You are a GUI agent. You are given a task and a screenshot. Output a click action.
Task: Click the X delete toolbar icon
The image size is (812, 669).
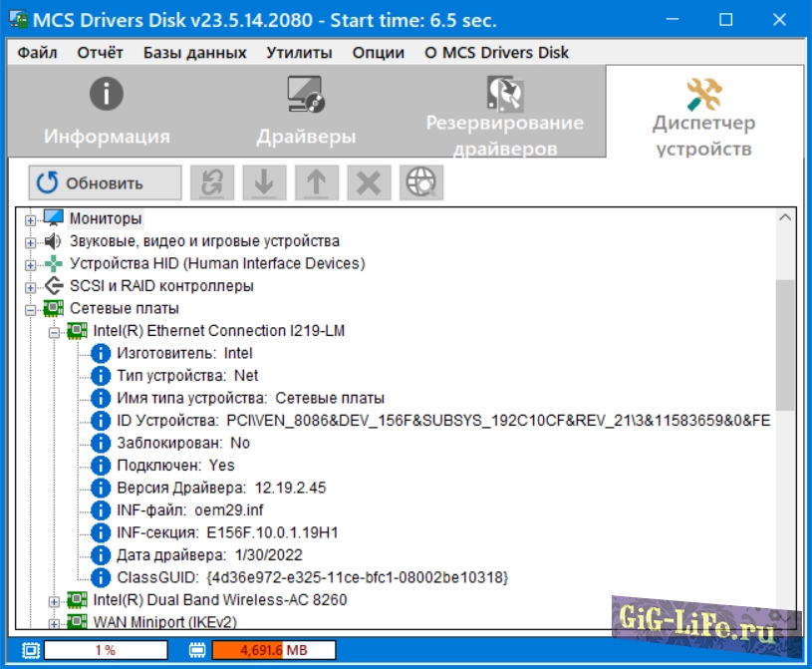pos(368,182)
